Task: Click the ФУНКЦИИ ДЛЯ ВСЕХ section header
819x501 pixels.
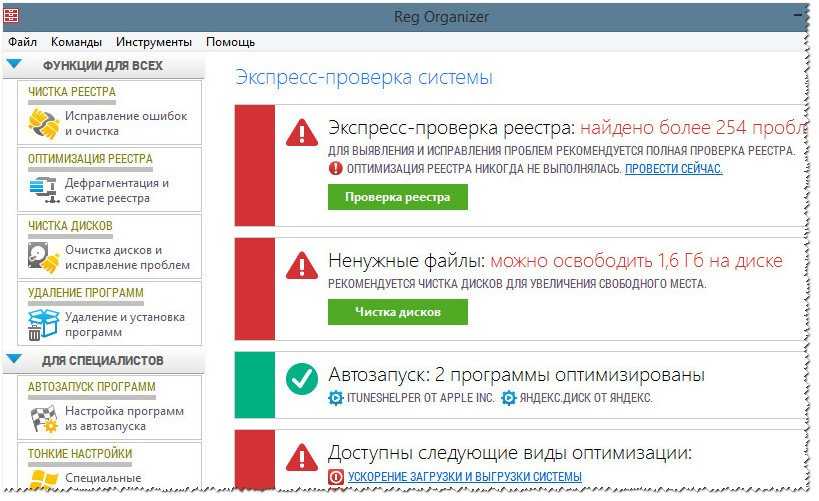Action: point(103,66)
